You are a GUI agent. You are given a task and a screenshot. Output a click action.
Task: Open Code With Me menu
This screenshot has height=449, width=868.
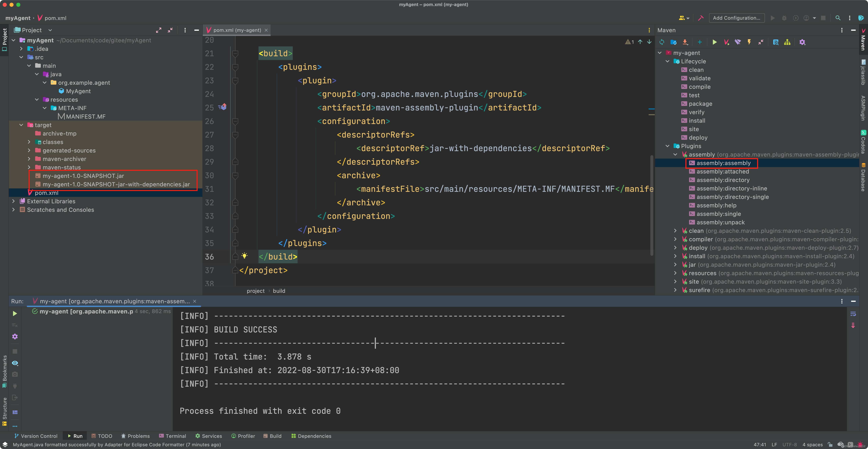(x=684, y=18)
